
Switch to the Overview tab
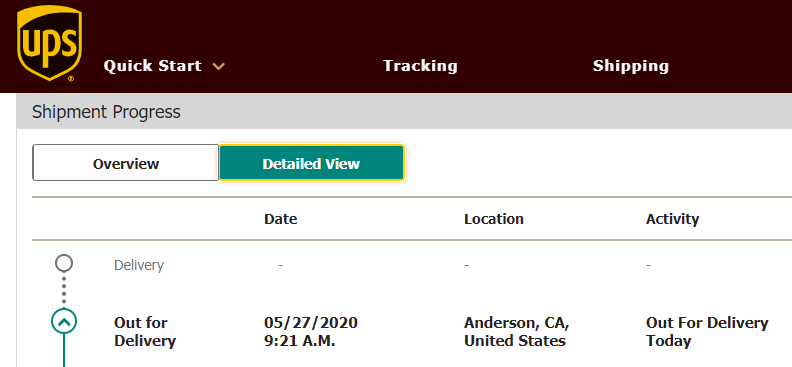(x=126, y=163)
